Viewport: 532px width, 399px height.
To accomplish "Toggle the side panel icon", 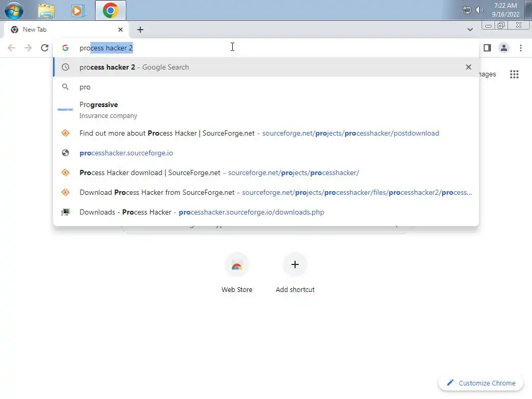I will 487,48.
